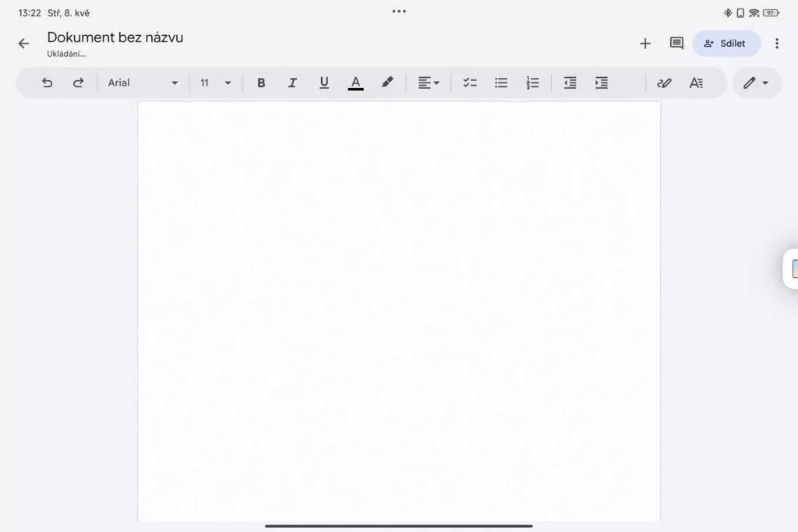Select the handwriting markup tool
Screen dimensions: 798x532
664,83
